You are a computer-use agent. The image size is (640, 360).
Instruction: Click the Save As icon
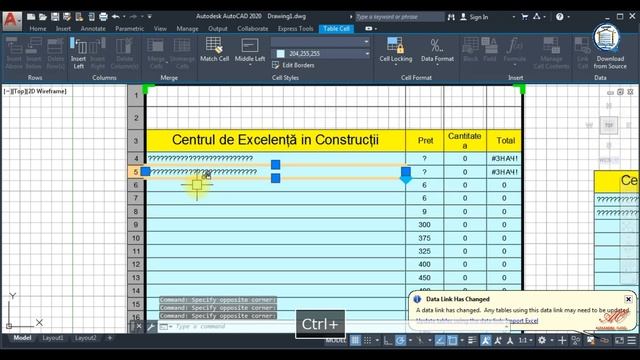(67, 17)
